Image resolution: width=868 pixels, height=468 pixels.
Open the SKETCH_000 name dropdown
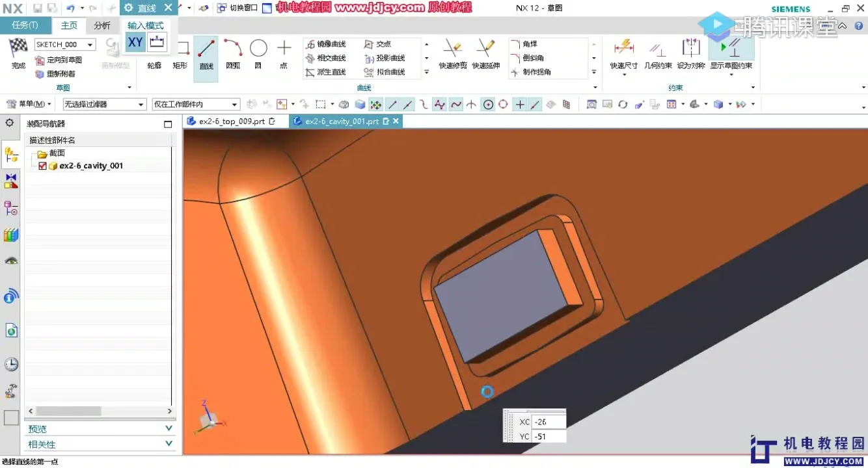[x=90, y=45]
